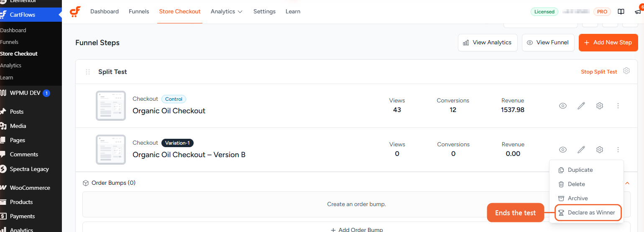This screenshot has width=644, height=232.
Task: Click the Variation-1 badge
Action: point(177,143)
